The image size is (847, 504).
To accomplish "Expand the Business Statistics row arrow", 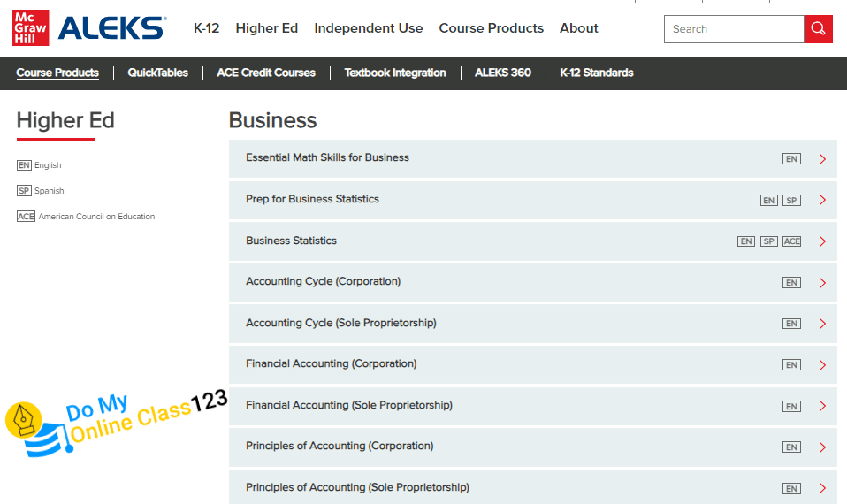I will point(822,241).
